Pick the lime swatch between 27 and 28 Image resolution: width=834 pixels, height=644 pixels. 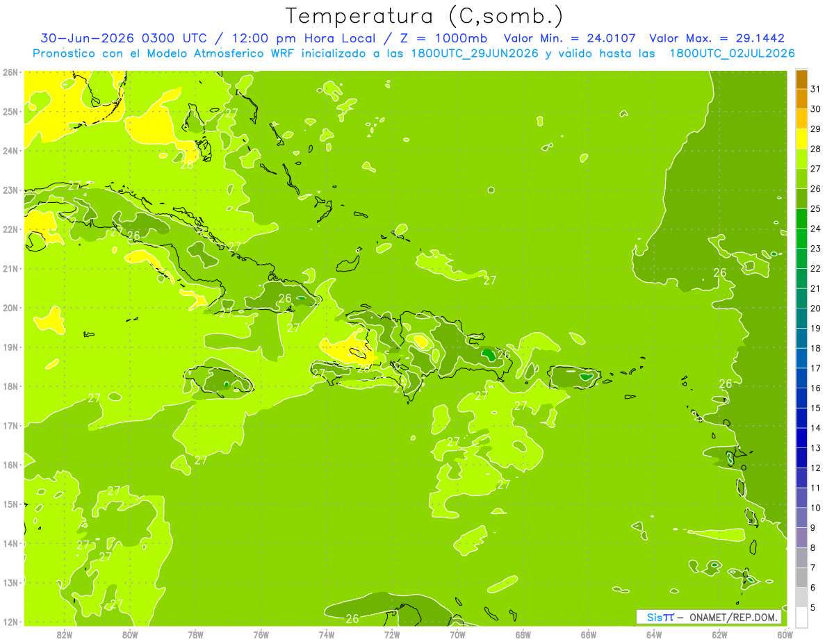(802, 159)
